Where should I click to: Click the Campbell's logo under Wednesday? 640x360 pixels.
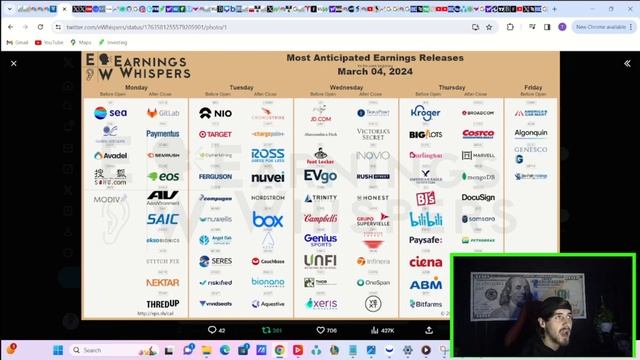(x=320, y=218)
